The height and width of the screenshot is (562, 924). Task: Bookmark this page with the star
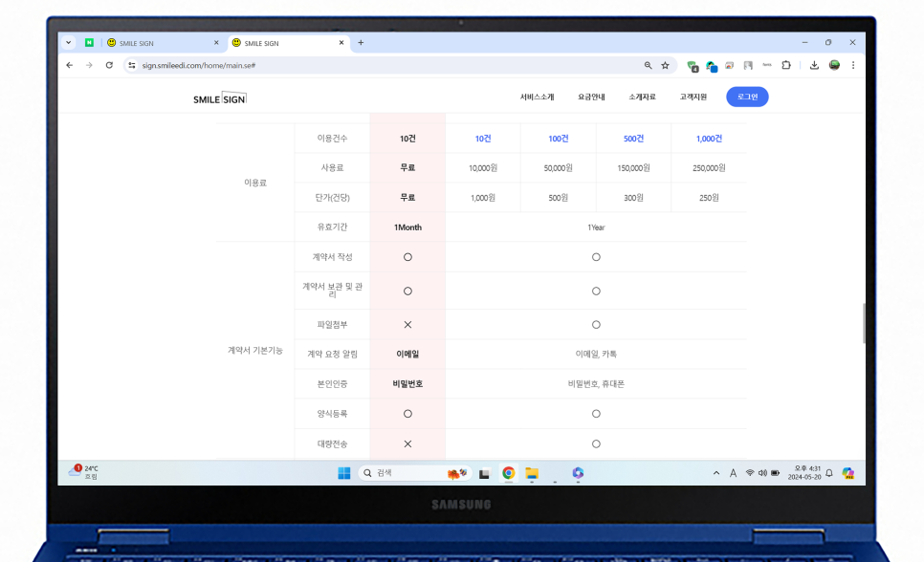pyautogui.click(x=666, y=65)
